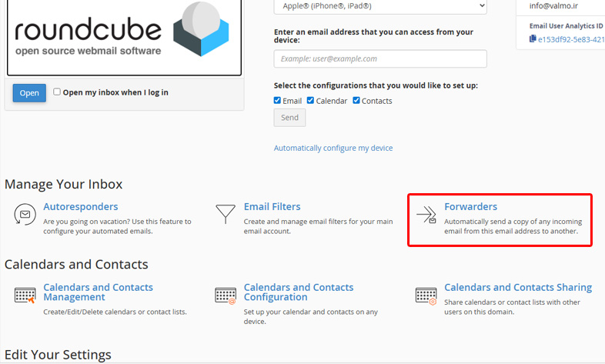Uncheck the Calendar configuration checkbox

(311, 101)
